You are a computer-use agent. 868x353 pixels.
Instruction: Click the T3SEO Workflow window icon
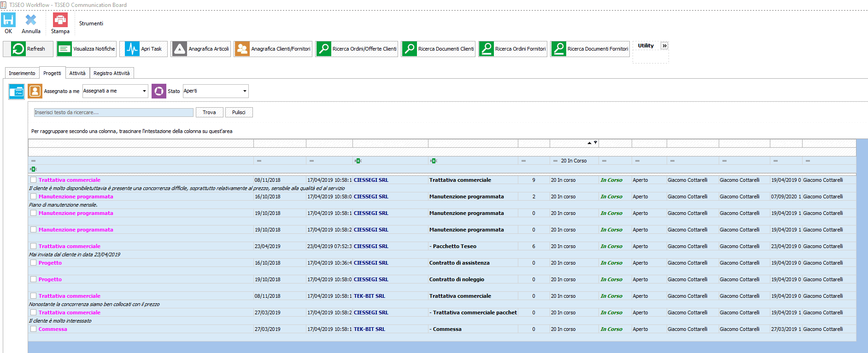point(4,5)
